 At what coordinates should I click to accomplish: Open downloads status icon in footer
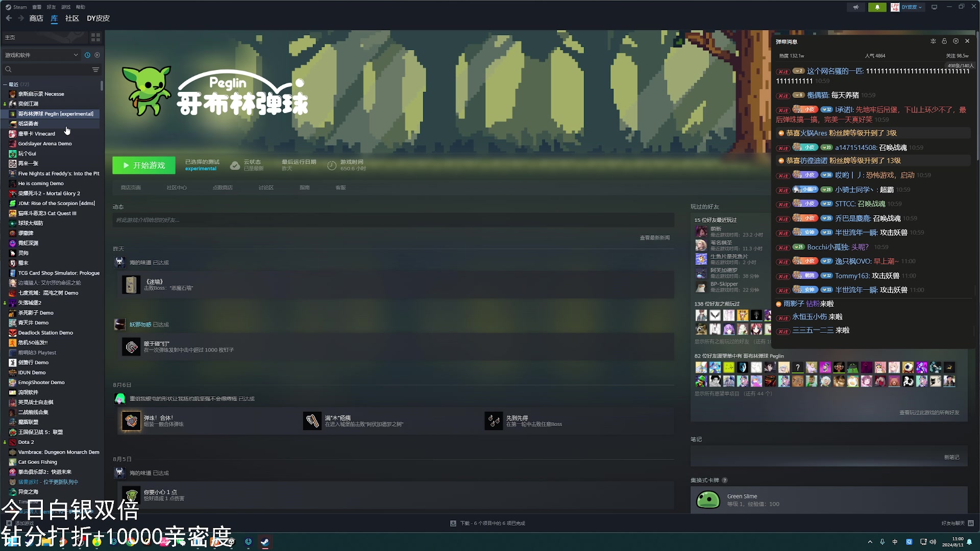pos(453,523)
